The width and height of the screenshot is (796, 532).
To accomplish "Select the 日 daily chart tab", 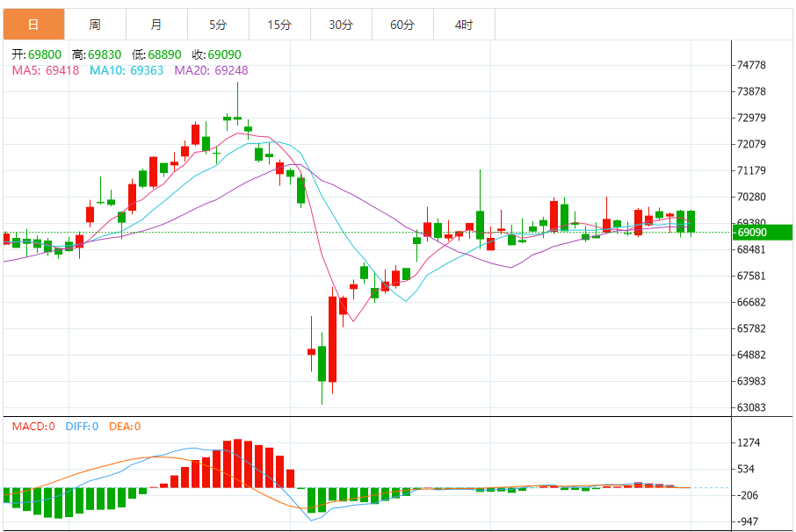I will click(33, 25).
